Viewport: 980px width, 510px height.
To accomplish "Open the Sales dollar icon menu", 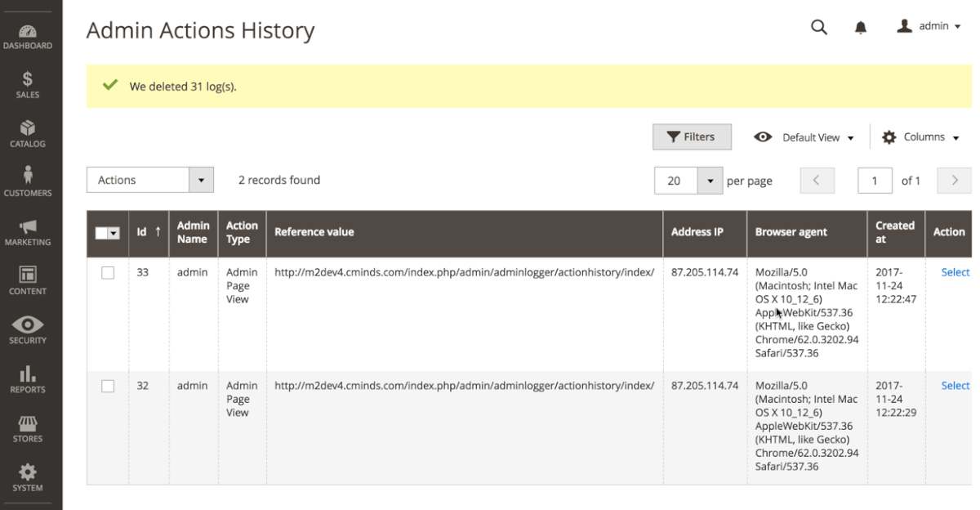I will [x=28, y=85].
